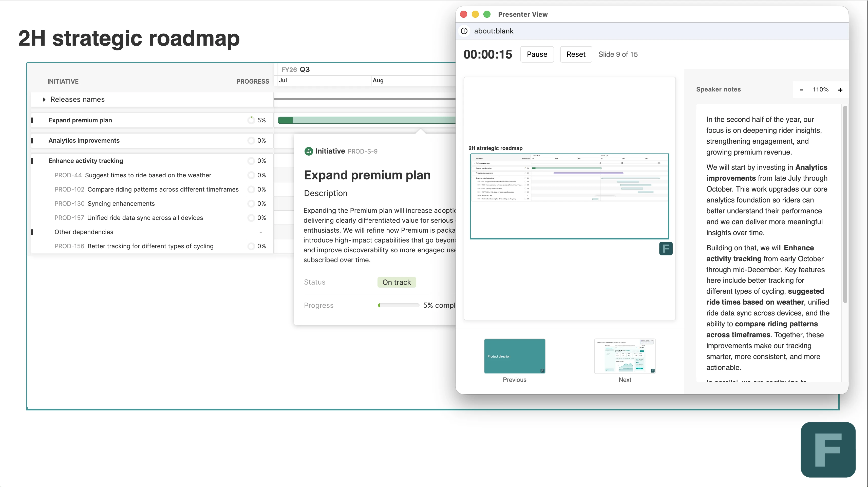This screenshot has width=868, height=487.
Task: Click the green Initiative icon in popup
Action: click(308, 151)
